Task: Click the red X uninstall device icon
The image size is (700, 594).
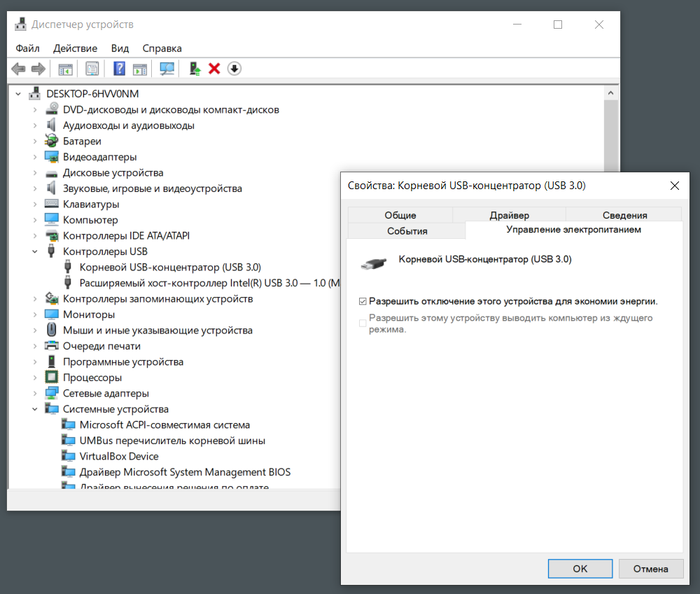Action: click(215, 69)
